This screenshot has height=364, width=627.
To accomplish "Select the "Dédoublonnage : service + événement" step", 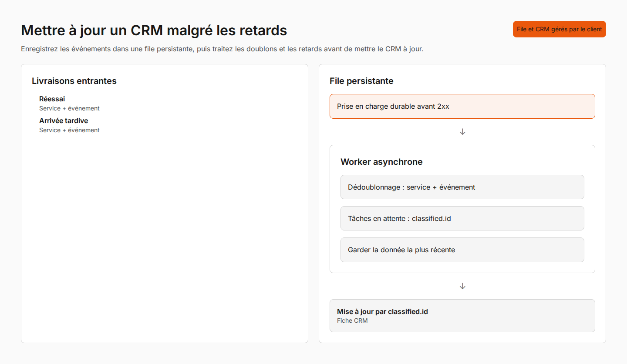I will pos(462,187).
